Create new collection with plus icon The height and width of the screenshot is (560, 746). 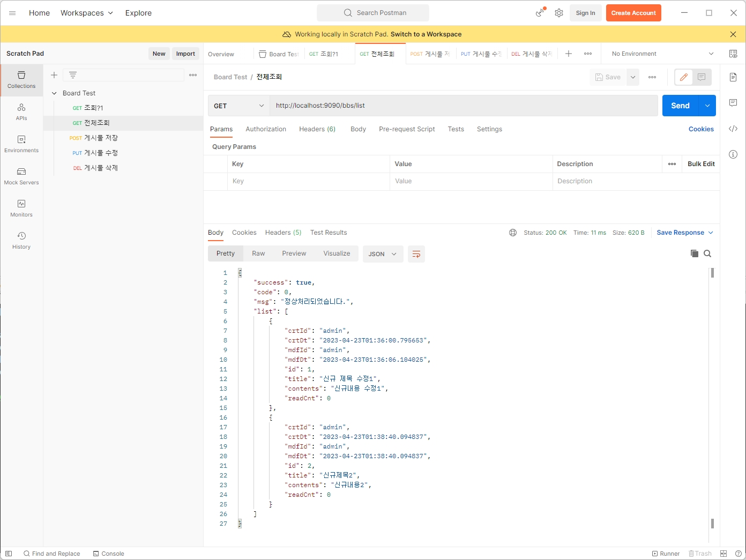(x=54, y=75)
